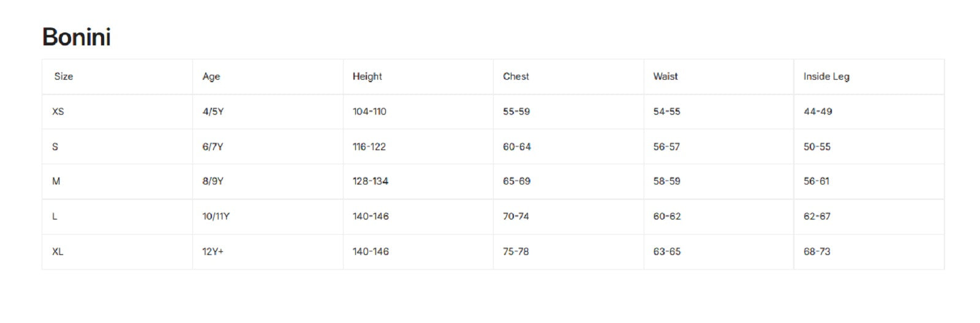Select the 6/7Y age cell

(213, 146)
